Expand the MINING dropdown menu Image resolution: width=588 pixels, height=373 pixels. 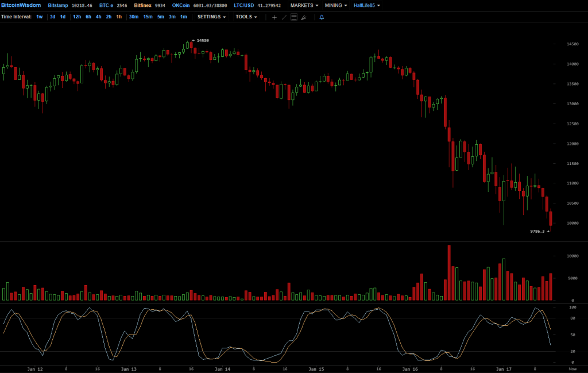pos(335,5)
